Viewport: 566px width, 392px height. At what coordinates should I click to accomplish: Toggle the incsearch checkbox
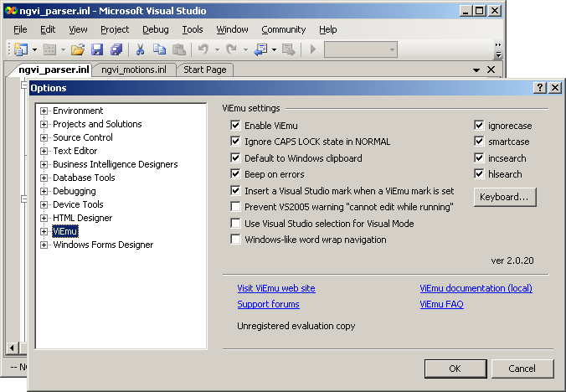pos(479,157)
